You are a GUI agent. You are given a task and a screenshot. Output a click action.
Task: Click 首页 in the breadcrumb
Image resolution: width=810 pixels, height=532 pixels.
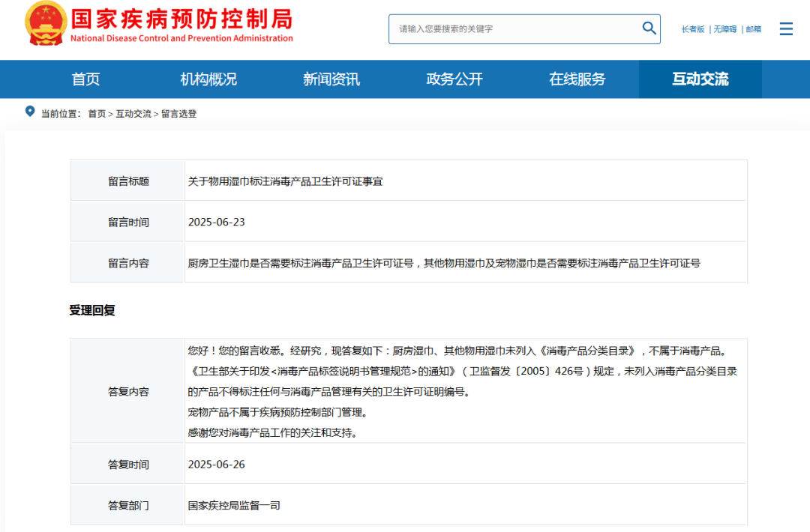pyautogui.click(x=97, y=114)
